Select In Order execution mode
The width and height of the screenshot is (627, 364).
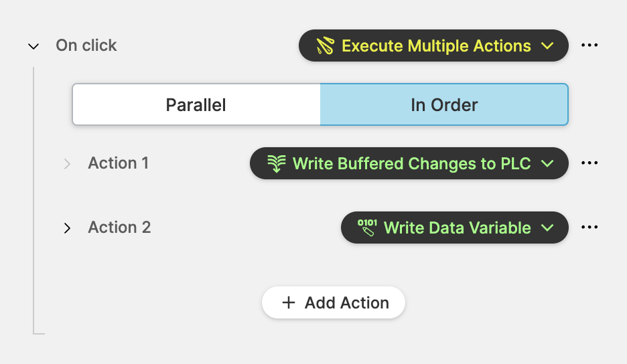[x=444, y=104]
